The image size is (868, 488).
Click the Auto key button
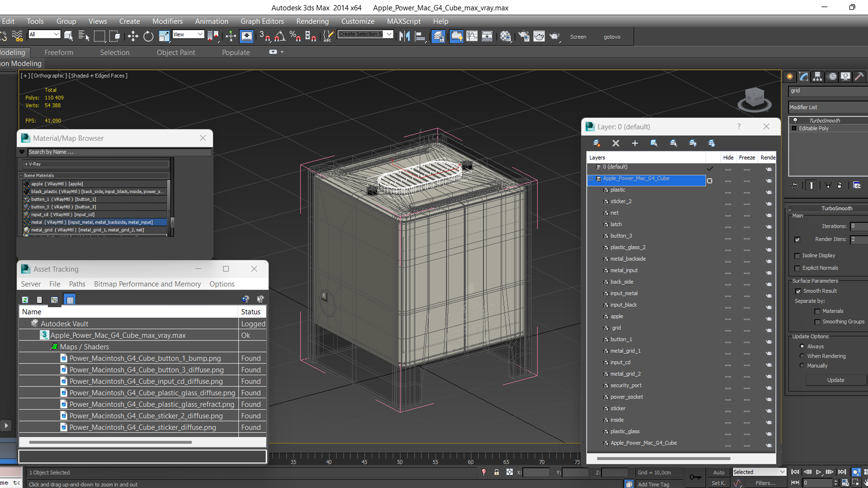pyautogui.click(x=719, y=473)
